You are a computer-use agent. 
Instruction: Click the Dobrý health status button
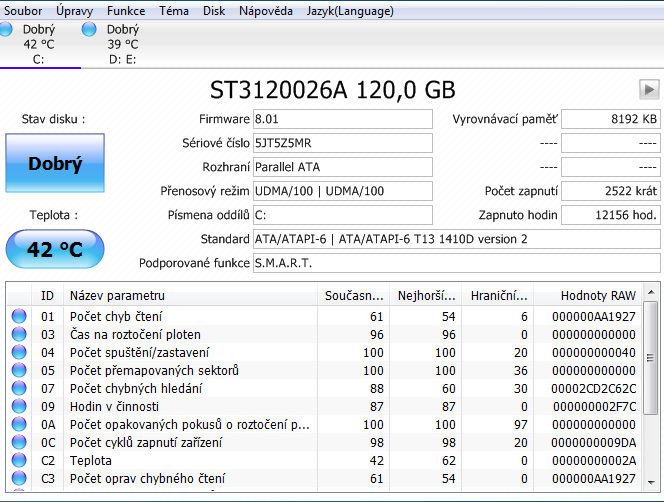[x=55, y=164]
